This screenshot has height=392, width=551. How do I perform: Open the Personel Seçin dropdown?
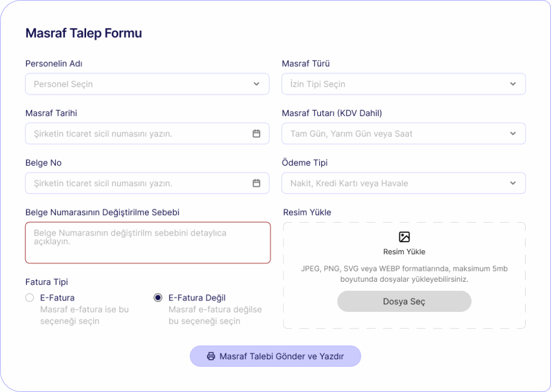point(140,84)
